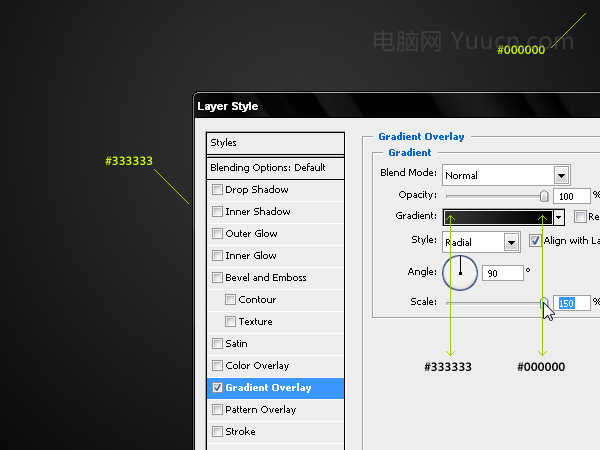Check the Stroke effect box
This screenshot has width=600, height=450.
point(217,432)
